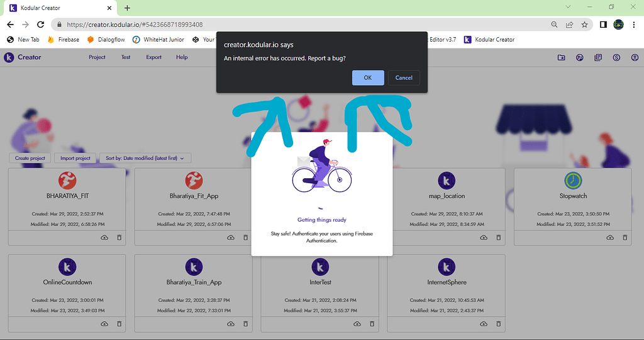Open the account profile icon

tap(635, 57)
